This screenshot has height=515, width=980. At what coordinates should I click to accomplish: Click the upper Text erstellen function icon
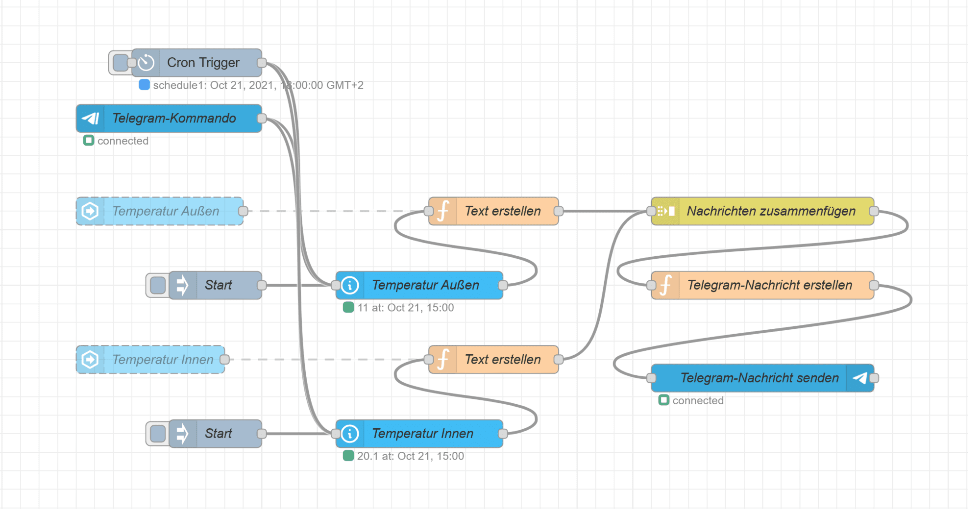point(443,211)
